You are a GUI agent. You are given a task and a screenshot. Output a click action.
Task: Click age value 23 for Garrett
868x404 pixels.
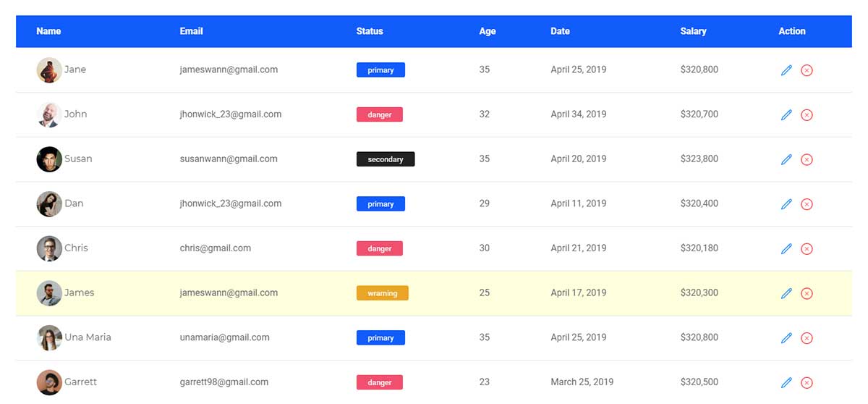click(x=485, y=382)
